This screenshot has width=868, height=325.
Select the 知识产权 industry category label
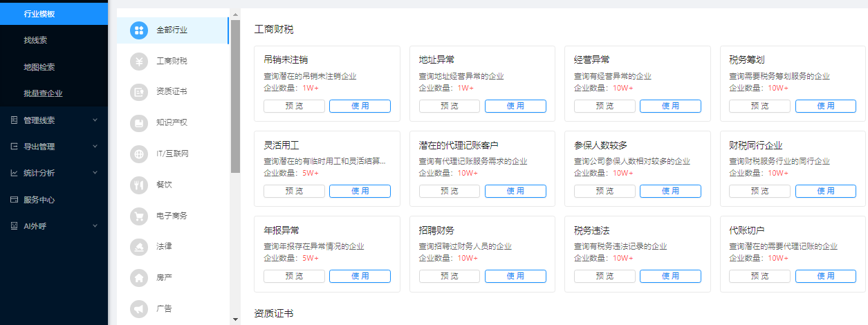172,123
